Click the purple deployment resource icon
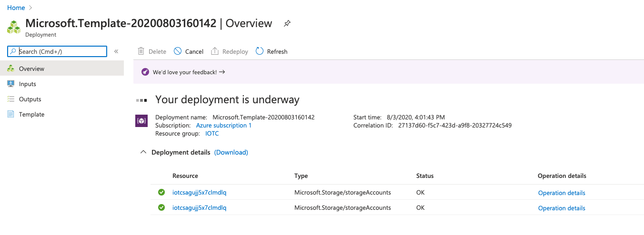 click(x=141, y=121)
